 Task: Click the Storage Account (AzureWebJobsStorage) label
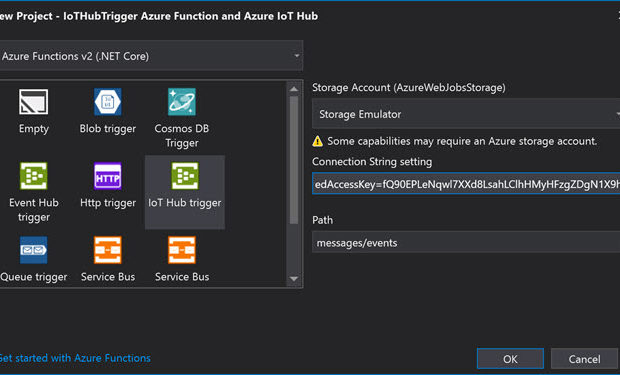coord(409,87)
